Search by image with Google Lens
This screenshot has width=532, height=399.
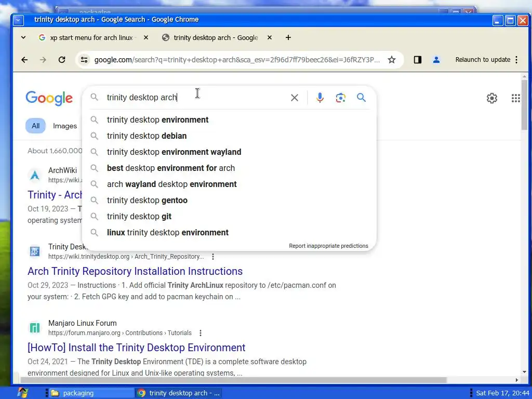(341, 98)
